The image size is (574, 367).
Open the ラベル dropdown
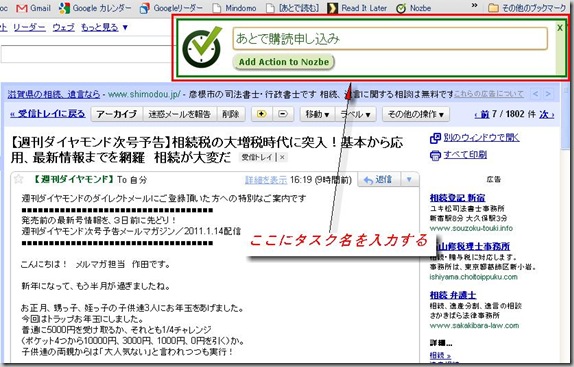(355, 114)
